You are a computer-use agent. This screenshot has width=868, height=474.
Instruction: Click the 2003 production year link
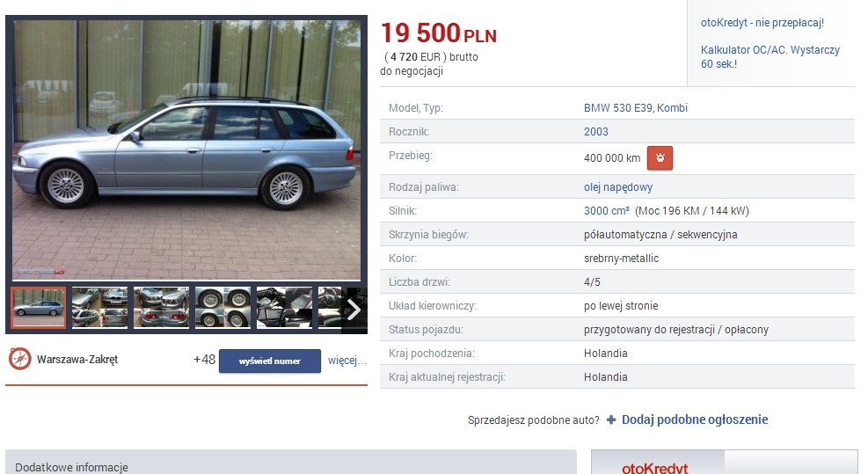(x=595, y=132)
